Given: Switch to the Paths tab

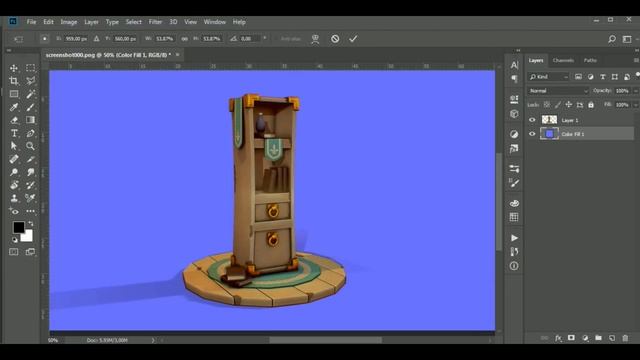Looking at the screenshot, I should tap(590, 60).
